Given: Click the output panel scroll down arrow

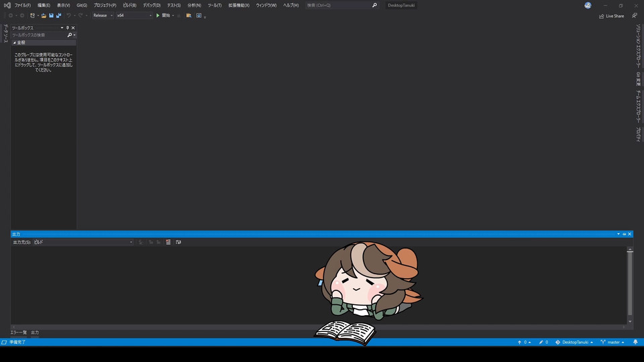Looking at the screenshot, I should (630, 321).
